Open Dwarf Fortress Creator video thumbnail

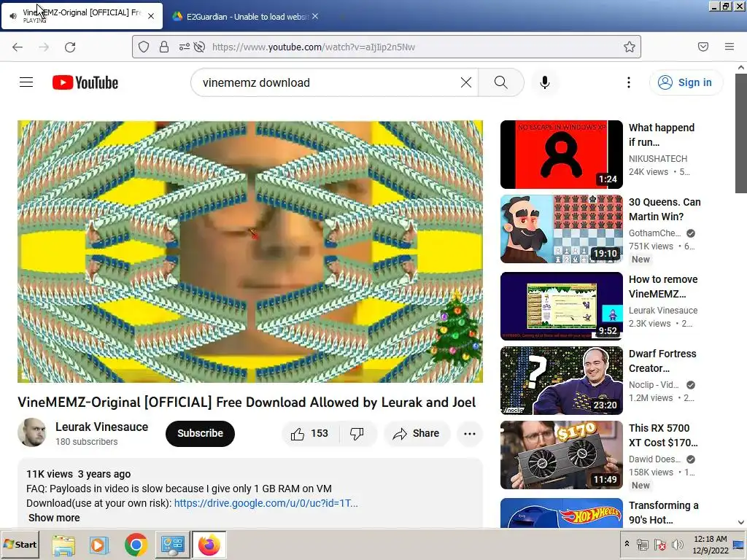(x=561, y=380)
